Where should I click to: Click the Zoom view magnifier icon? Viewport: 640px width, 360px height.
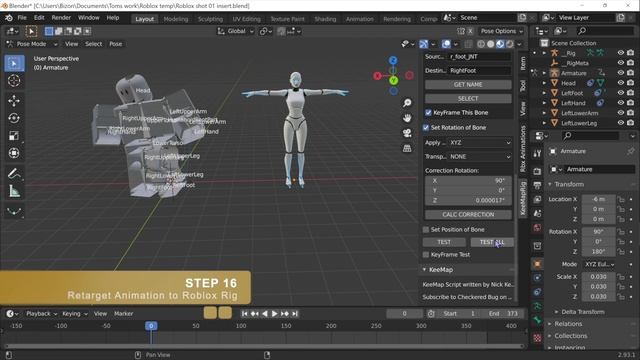tap(407, 103)
